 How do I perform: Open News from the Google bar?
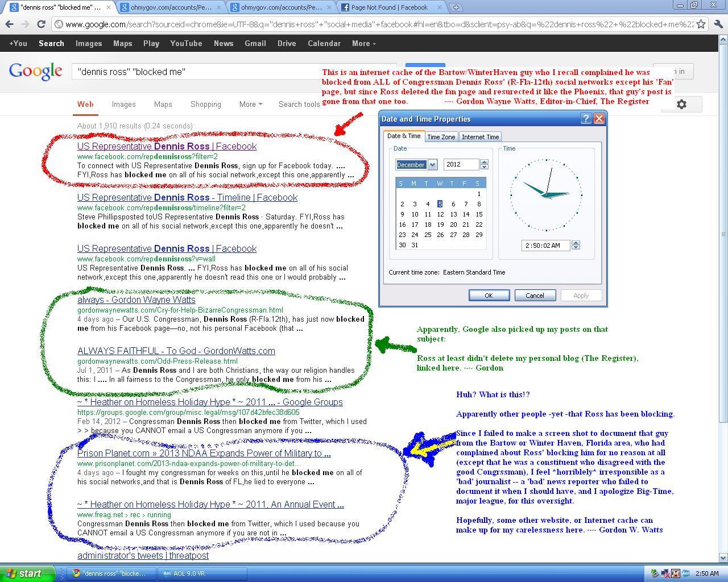click(x=224, y=43)
